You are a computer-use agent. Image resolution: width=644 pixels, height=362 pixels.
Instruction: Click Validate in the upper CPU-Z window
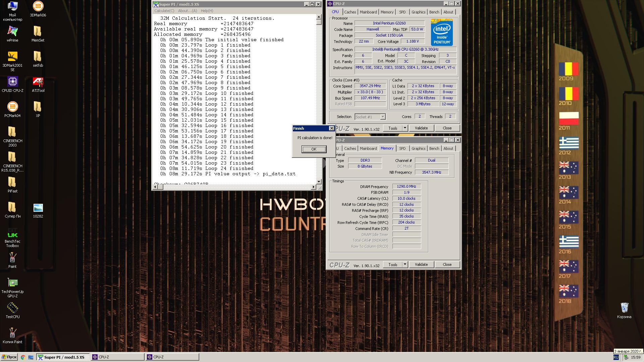(x=421, y=128)
